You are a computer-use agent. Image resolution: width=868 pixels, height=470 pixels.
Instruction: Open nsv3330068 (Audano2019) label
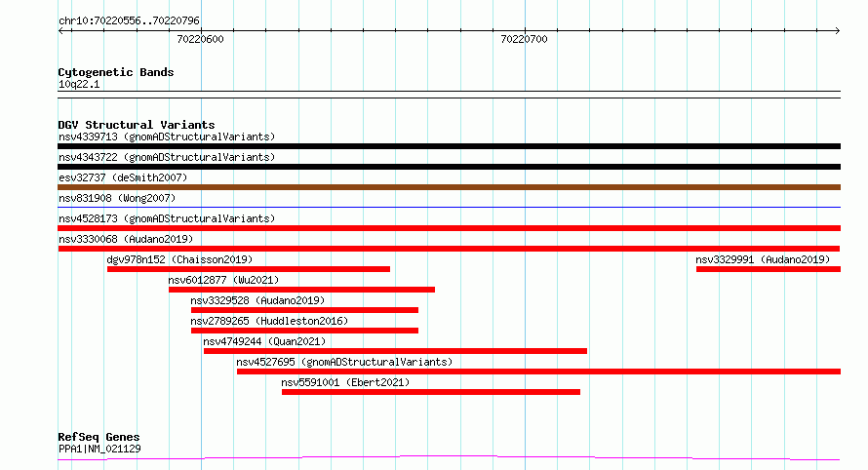[x=126, y=239]
